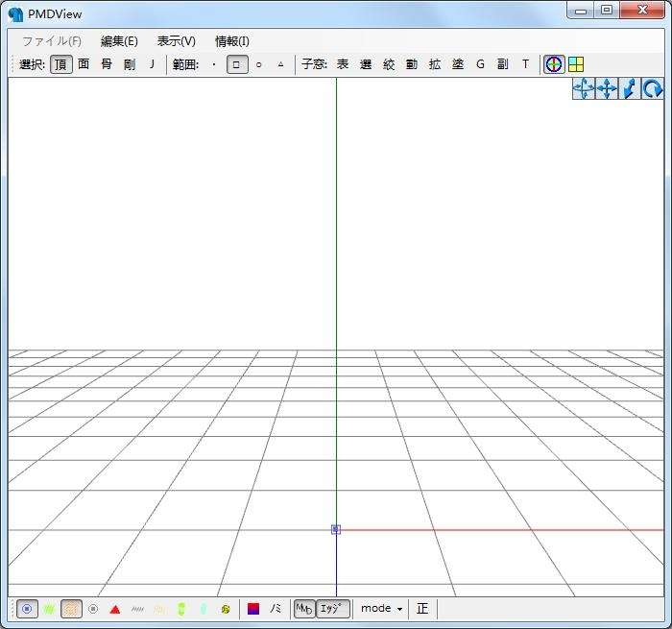Toggle vertex selection 頂 button

(60, 64)
